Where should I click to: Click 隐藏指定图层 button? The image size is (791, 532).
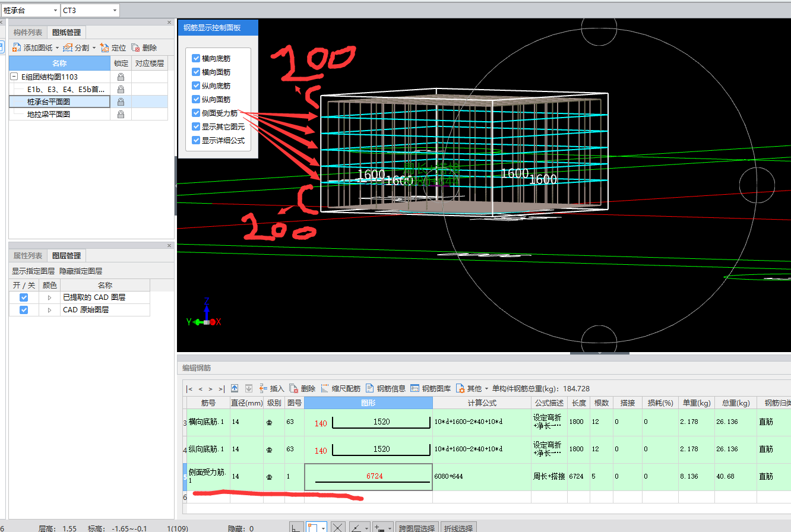81,271
